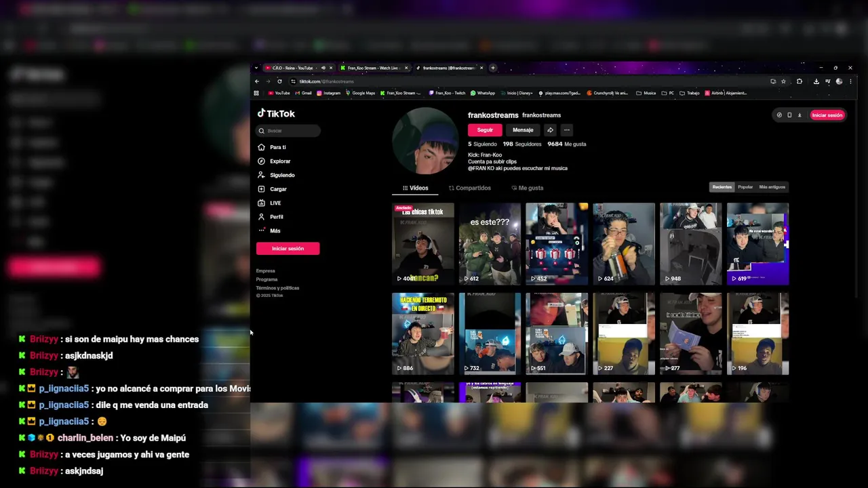Close the frankostreams TikTok tab
The image size is (868, 488).
click(x=481, y=68)
